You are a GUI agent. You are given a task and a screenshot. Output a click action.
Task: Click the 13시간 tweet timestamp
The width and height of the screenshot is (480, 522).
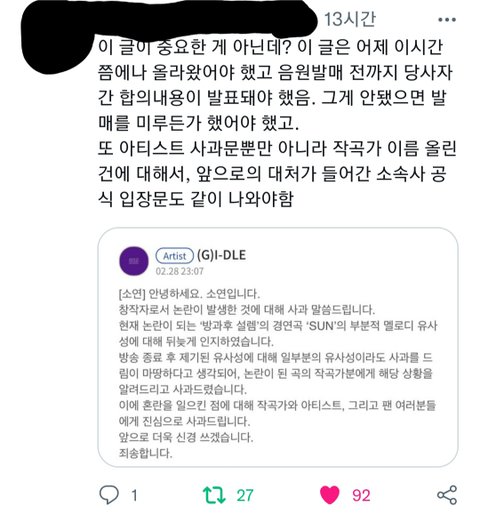350,19
